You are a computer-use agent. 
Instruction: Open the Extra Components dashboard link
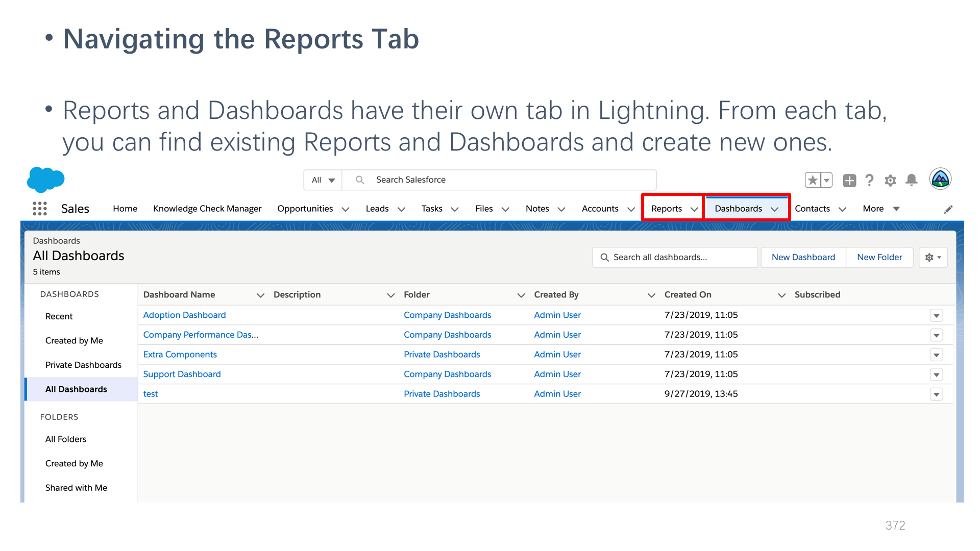pyautogui.click(x=180, y=355)
